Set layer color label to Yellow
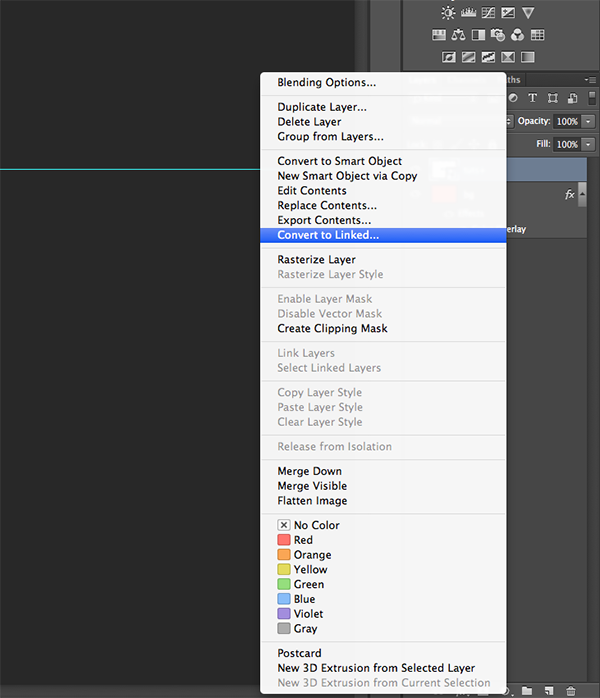Image resolution: width=600 pixels, height=698 pixels. pyautogui.click(x=302, y=569)
